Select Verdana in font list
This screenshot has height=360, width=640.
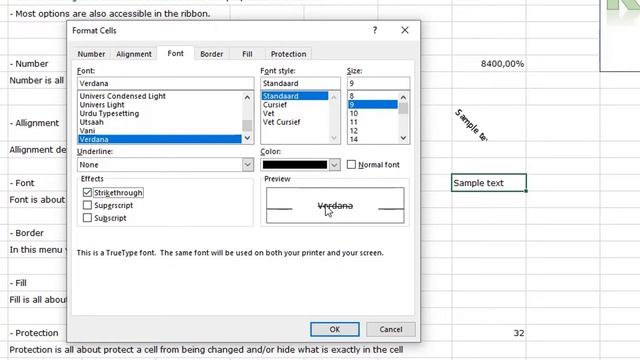click(160, 139)
